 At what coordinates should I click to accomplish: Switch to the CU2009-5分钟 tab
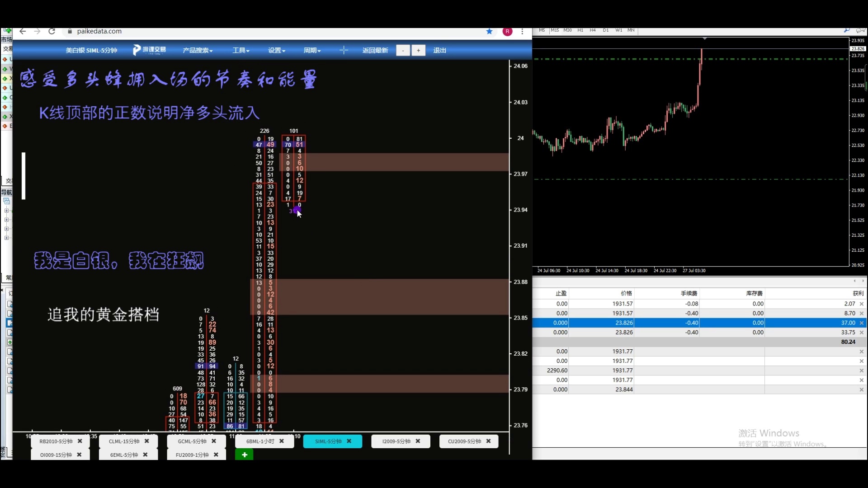(x=464, y=441)
